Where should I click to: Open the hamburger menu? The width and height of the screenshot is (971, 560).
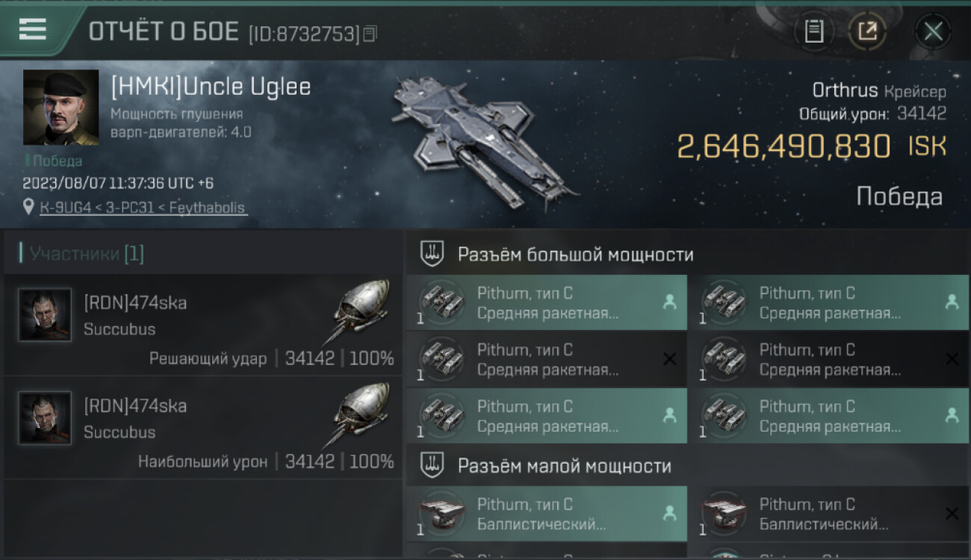(33, 30)
